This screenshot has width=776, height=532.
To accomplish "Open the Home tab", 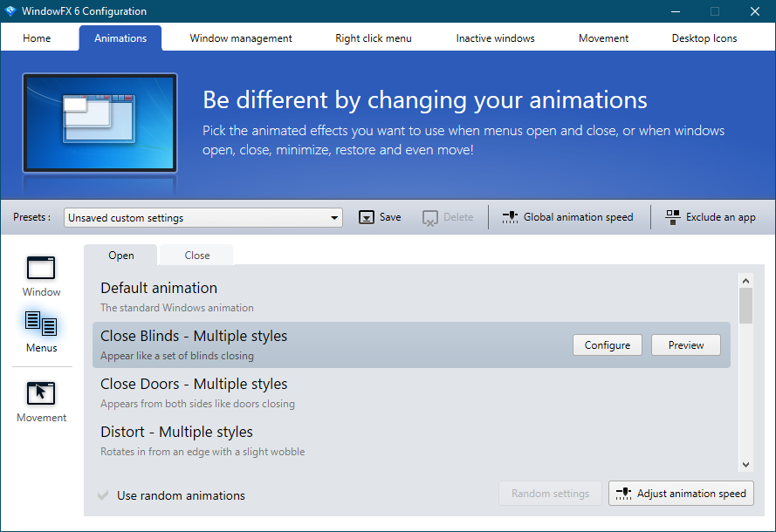I will click(37, 38).
